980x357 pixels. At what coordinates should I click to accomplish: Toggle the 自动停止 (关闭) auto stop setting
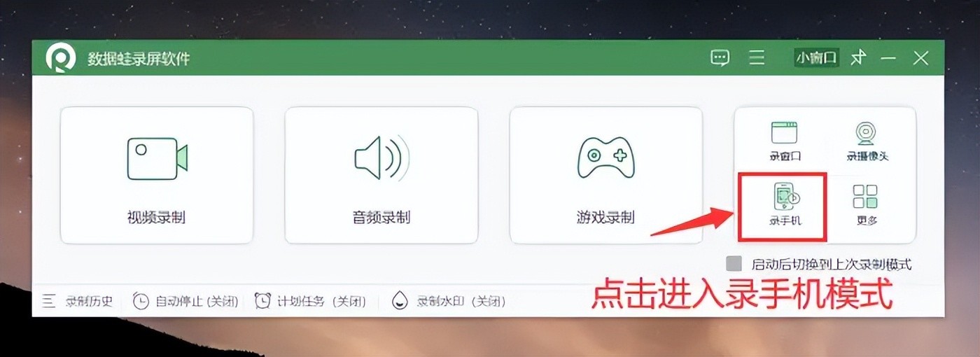tap(185, 302)
